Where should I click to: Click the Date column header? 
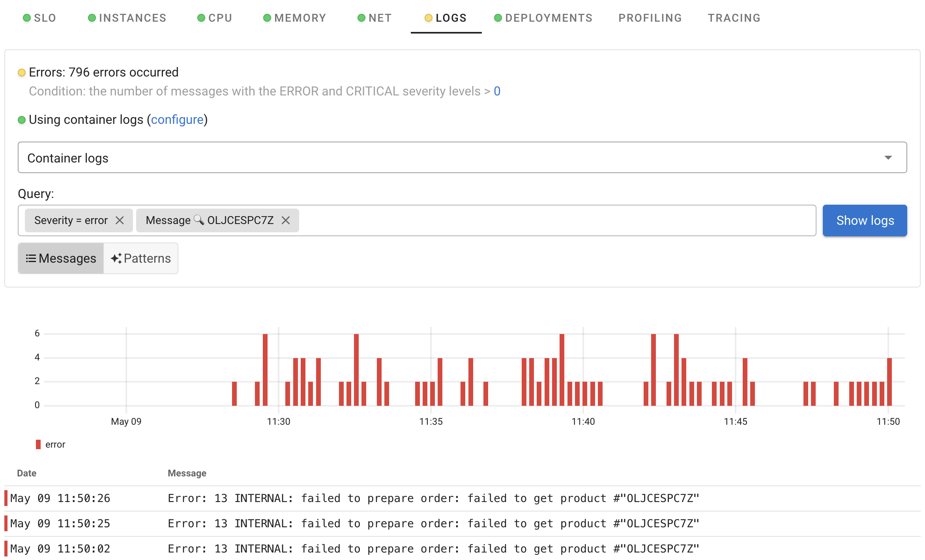pyautogui.click(x=26, y=473)
